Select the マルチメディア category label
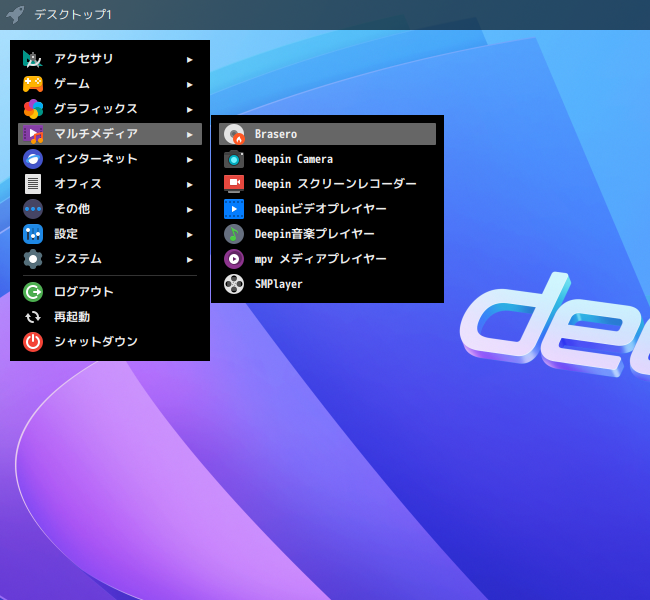 click(96, 134)
